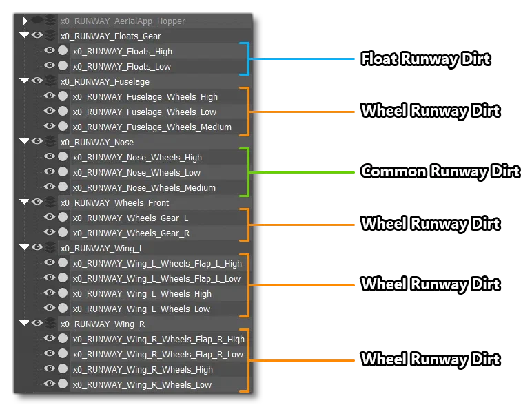Click circle icon of x0_RUNWAY_Wing_R_Wheels_High
Screen dimensions: 532x407
pos(63,368)
